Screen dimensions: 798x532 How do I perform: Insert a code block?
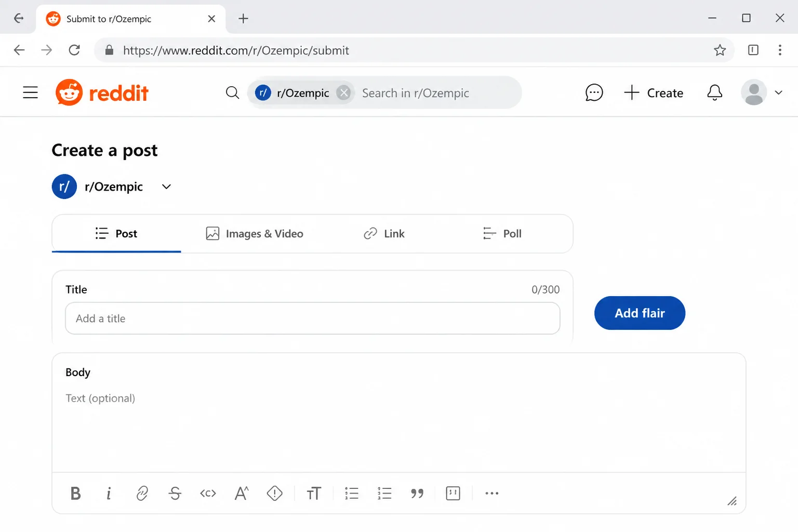pos(453,493)
